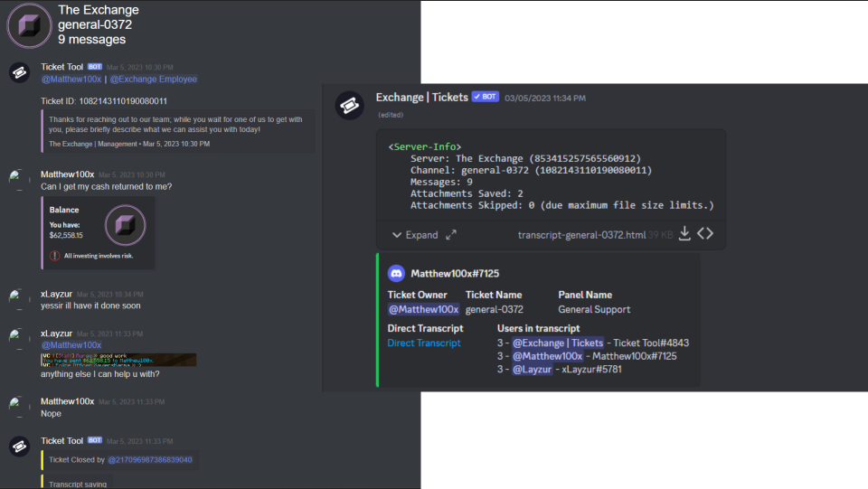Click The Exchange server avatar icon

(29, 25)
